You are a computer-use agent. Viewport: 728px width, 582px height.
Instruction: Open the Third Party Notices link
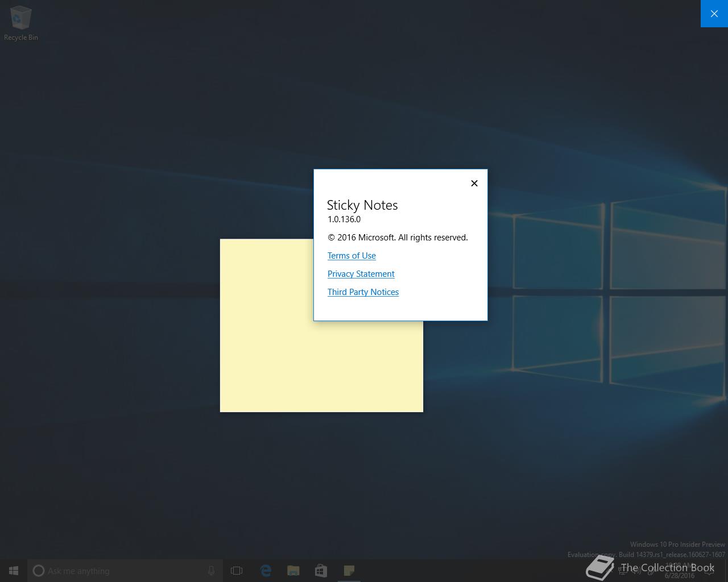363,292
